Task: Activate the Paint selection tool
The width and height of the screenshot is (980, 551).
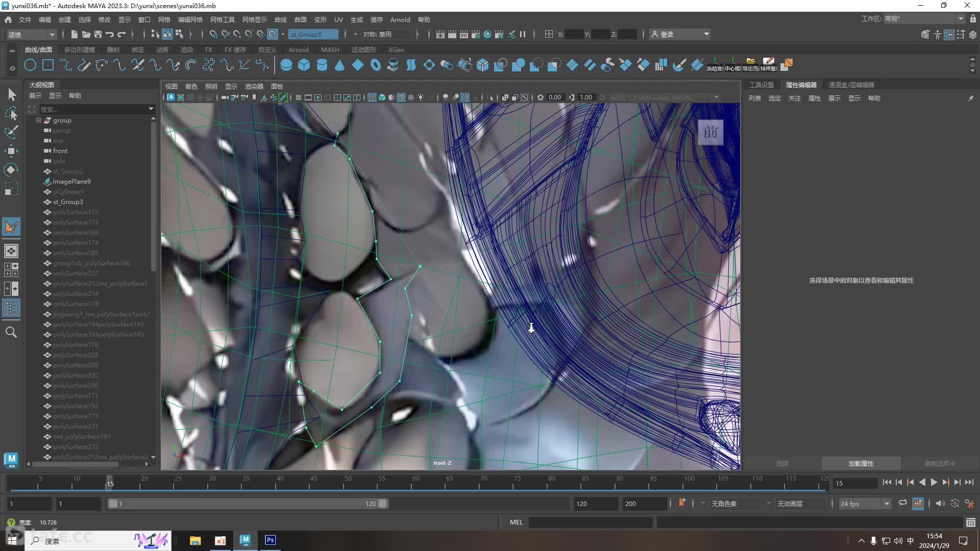Action: click(x=11, y=132)
